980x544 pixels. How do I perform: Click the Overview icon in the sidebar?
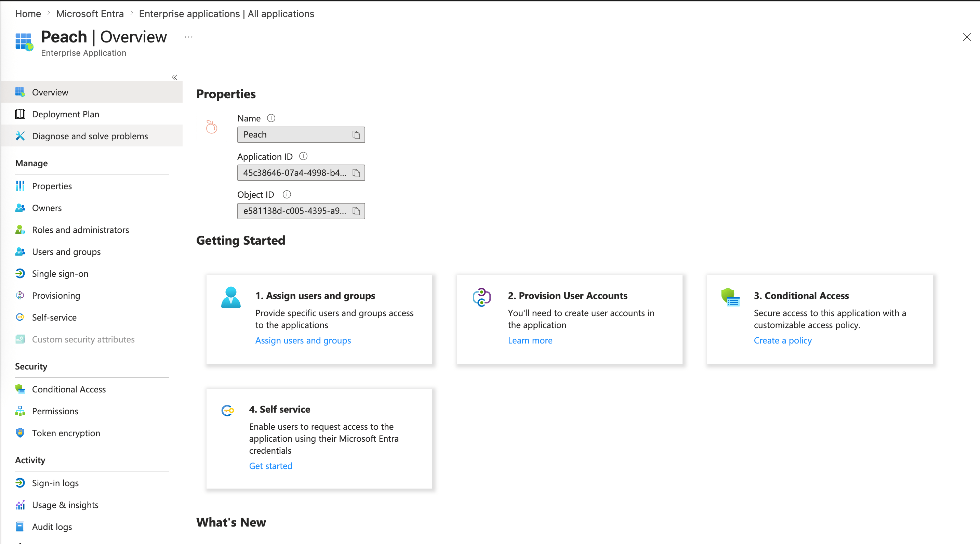click(x=20, y=92)
